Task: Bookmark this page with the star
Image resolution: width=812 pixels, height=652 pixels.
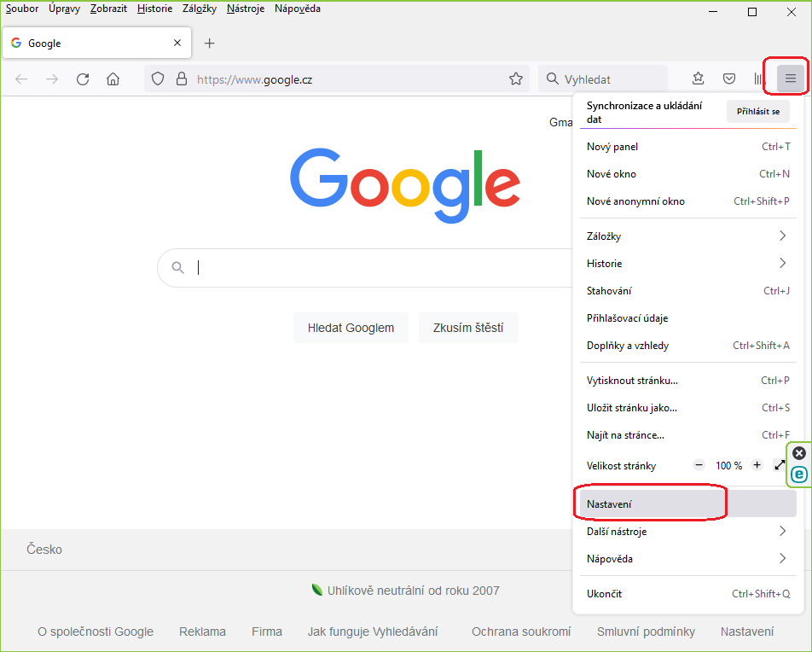Action: pos(516,79)
